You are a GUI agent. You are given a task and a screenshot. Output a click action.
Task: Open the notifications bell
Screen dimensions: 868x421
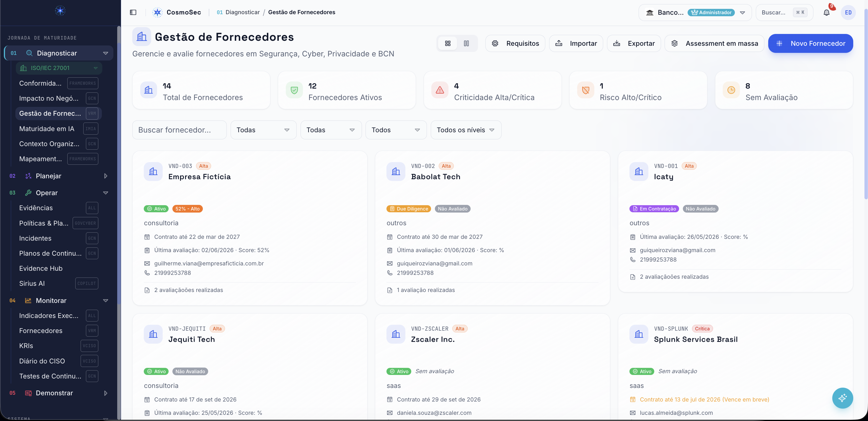[826, 12]
